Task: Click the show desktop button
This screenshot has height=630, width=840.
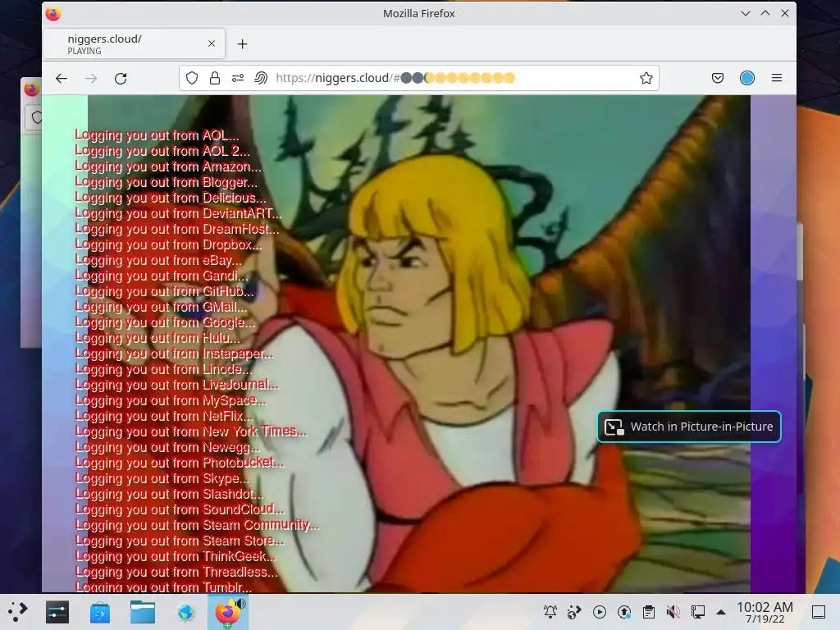Action: pos(819,612)
